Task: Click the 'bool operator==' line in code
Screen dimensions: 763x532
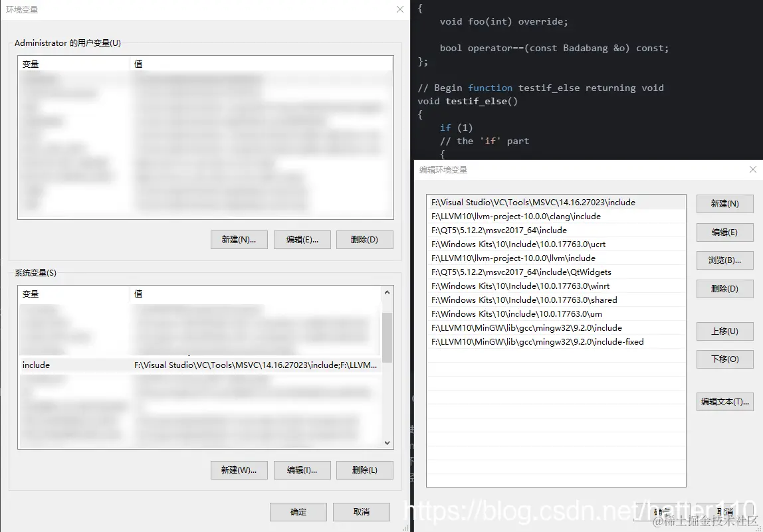Action: 554,48
